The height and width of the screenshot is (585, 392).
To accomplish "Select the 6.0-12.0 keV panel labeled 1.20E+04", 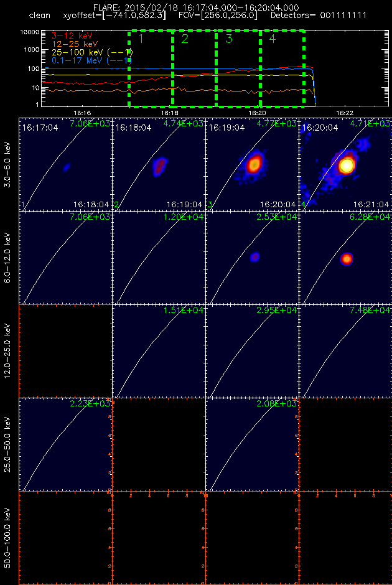I will [159, 258].
